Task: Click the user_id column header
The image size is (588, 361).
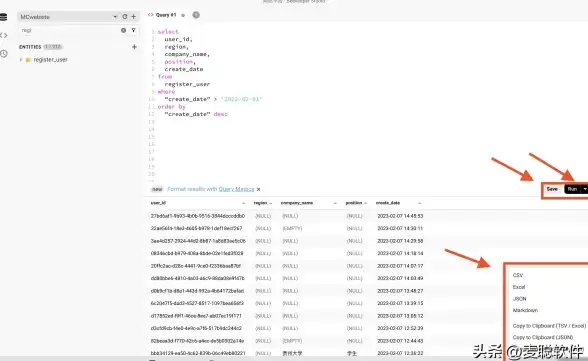Action: click(x=158, y=203)
